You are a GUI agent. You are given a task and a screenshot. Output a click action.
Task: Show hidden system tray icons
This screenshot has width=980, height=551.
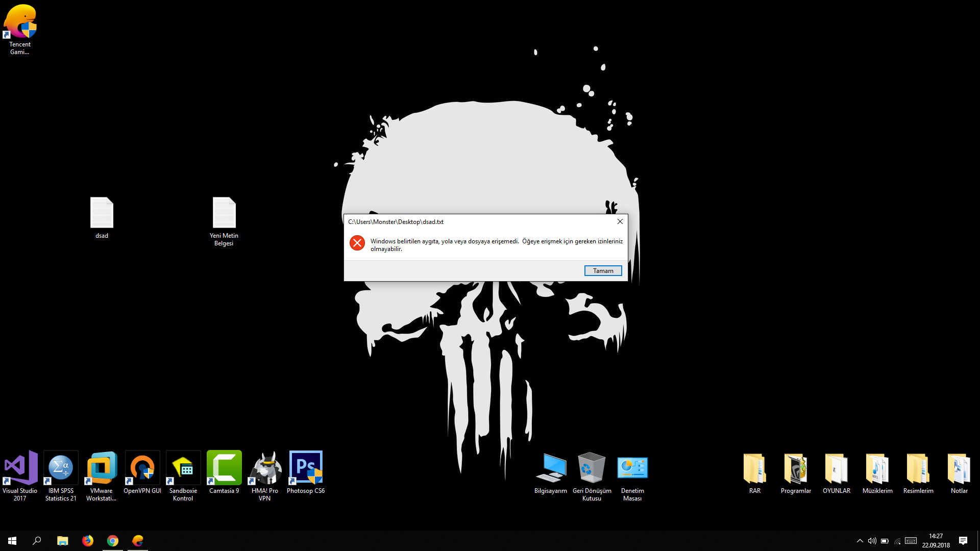click(860, 541)
